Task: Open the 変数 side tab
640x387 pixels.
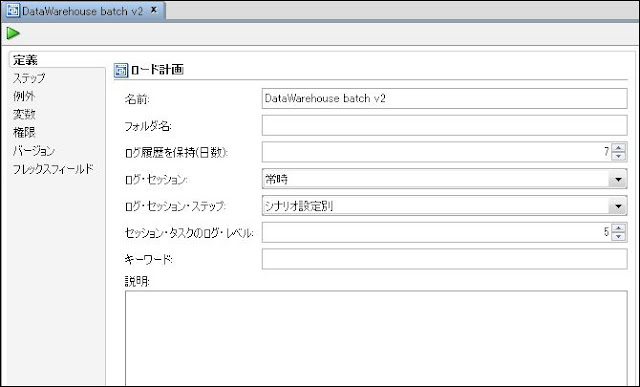Action: (x=24, y=114)
